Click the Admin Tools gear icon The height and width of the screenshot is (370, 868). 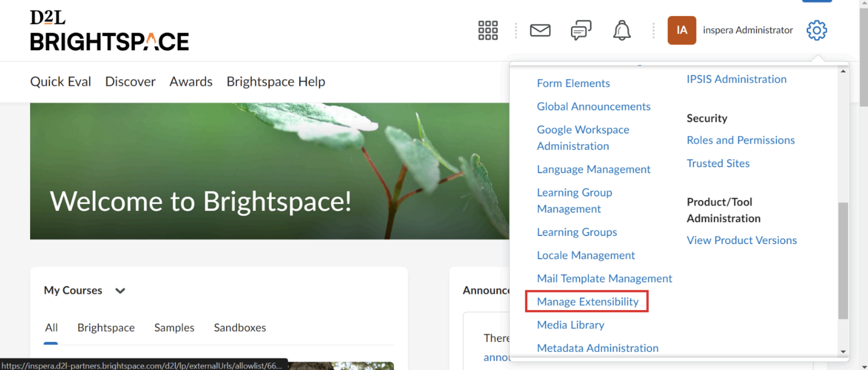coord(817,30)
